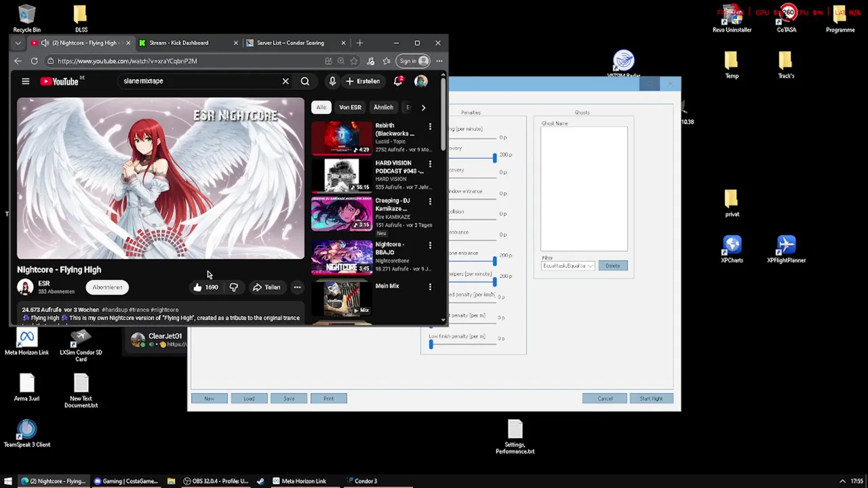Adjust Low finish penalty slider handle

point(431,344)
